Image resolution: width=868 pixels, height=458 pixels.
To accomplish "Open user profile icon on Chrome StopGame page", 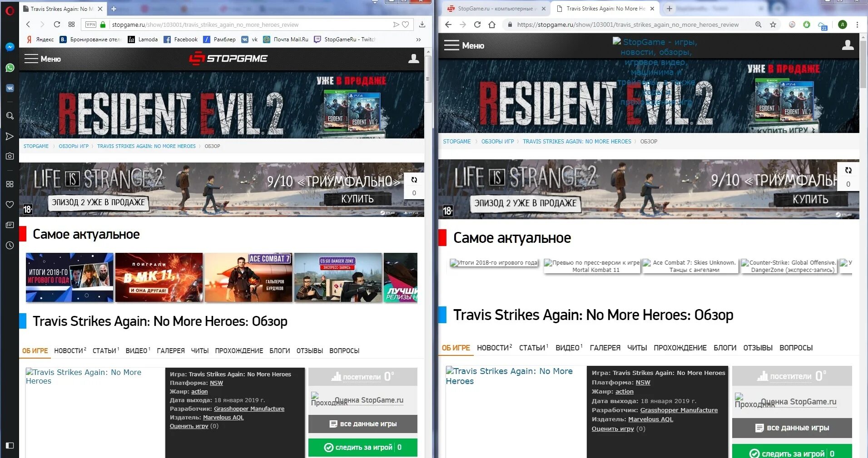I will click(x=848, y=45).
